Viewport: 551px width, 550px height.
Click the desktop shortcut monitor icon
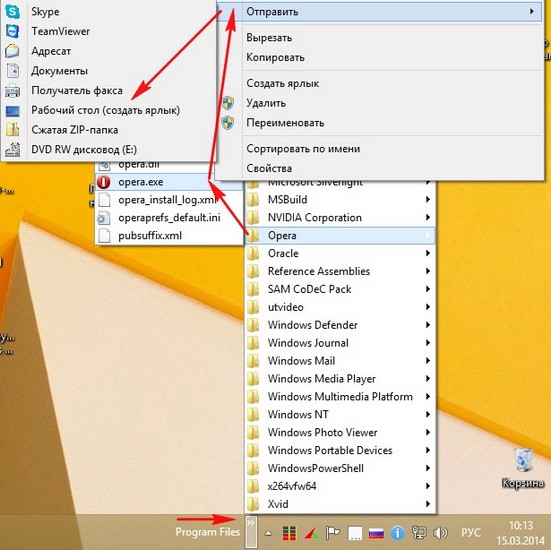pyautogui.click(x=13, y=111)
